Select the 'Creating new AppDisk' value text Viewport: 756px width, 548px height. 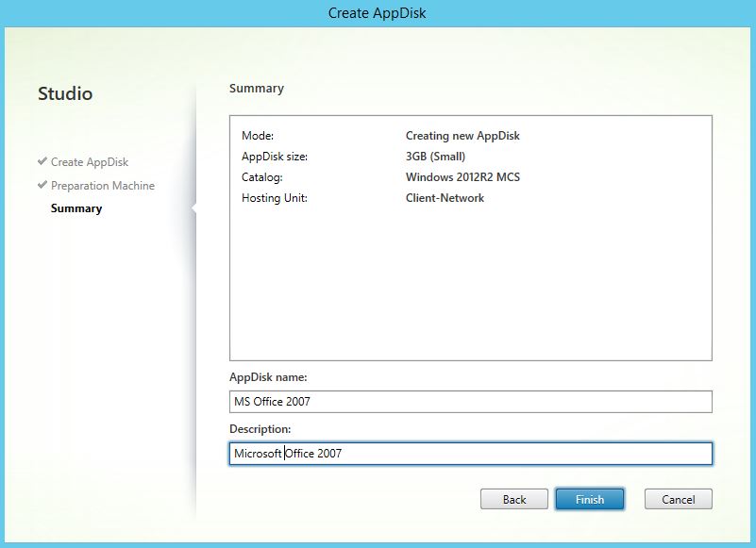click(462, 136)
